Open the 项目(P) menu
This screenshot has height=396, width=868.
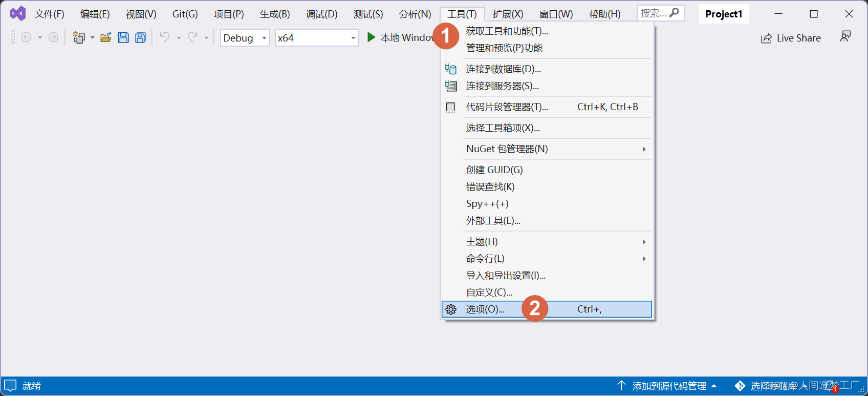[x=229, y=14]
